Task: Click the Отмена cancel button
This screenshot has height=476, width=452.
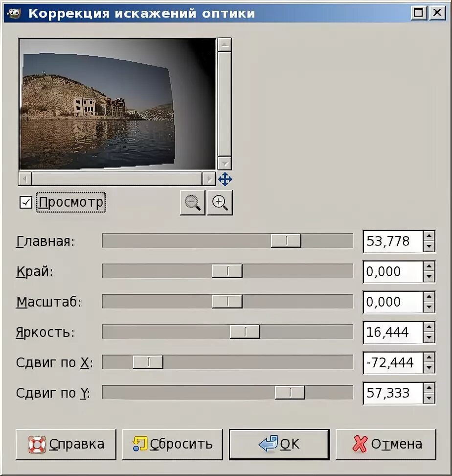Action: [386, 444]
